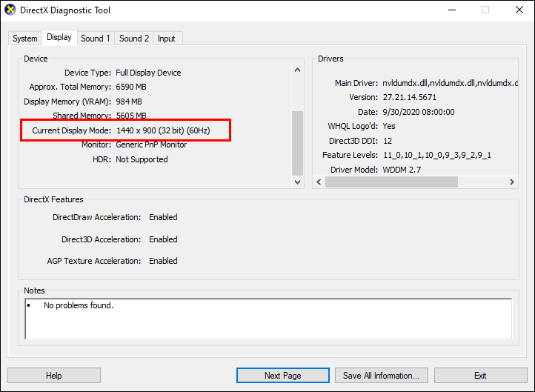
Task: Click the Feature Levels '11_0,10_1,10_0' value
Action: pyautogui.click(x=437, y=155)
